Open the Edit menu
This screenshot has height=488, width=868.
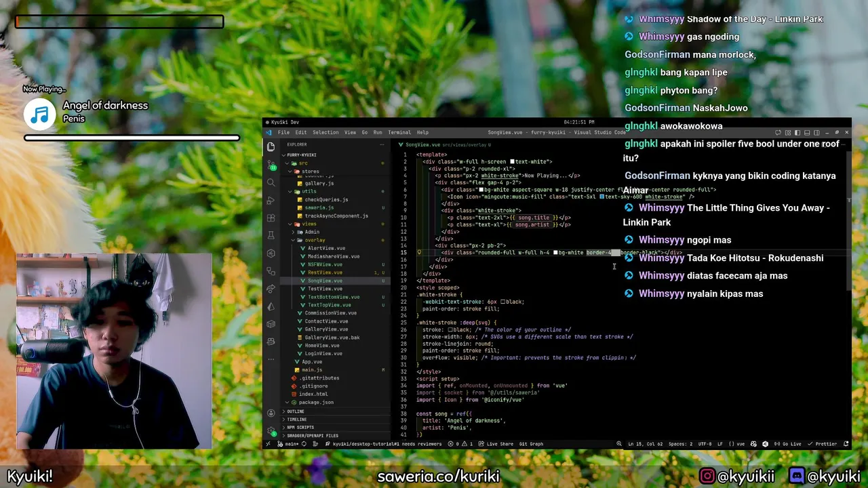[300, 132]
